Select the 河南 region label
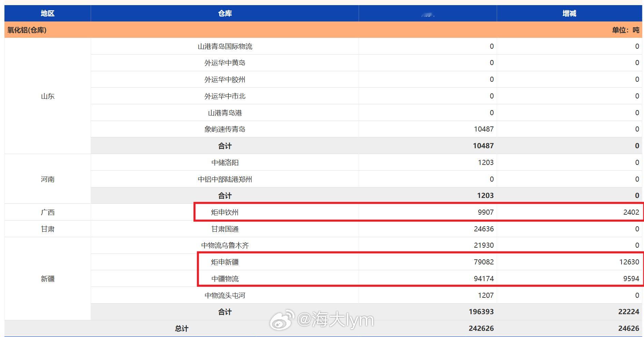 click(47, 179)
